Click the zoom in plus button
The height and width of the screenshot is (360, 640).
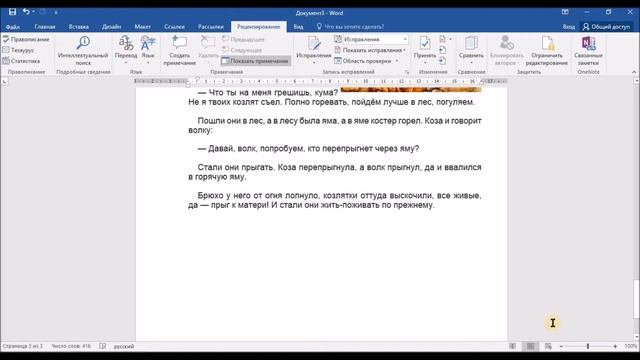tap(615, 346)
